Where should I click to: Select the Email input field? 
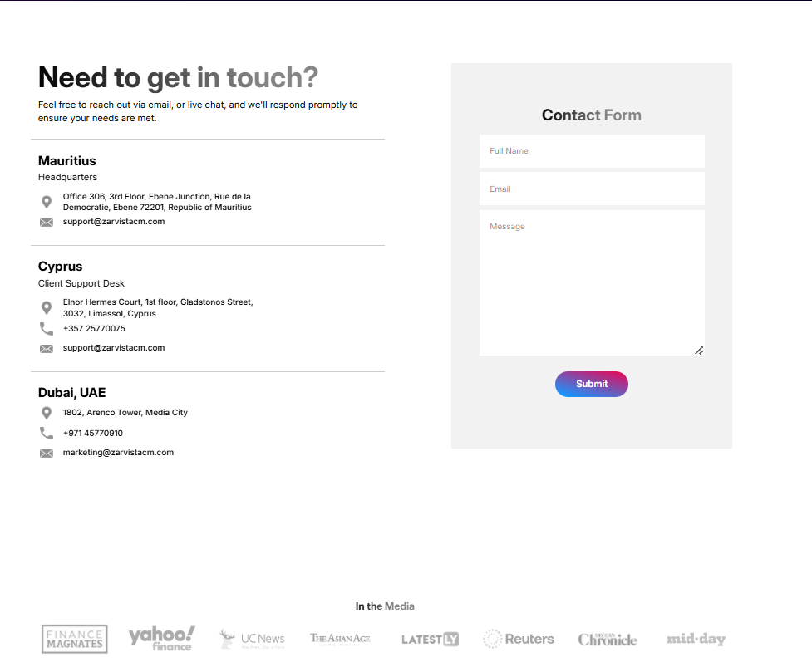coord(592,189)
